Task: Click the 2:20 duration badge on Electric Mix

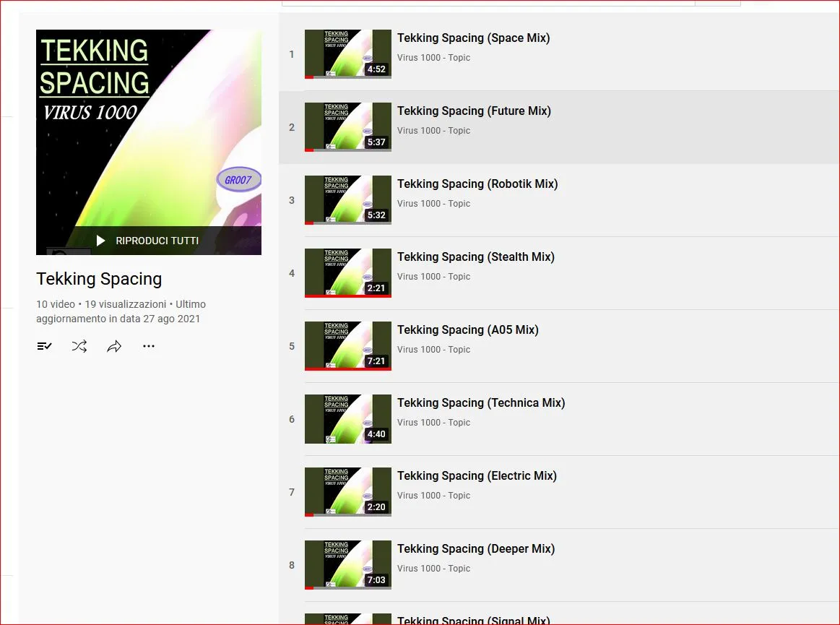Action: [376, 507]
